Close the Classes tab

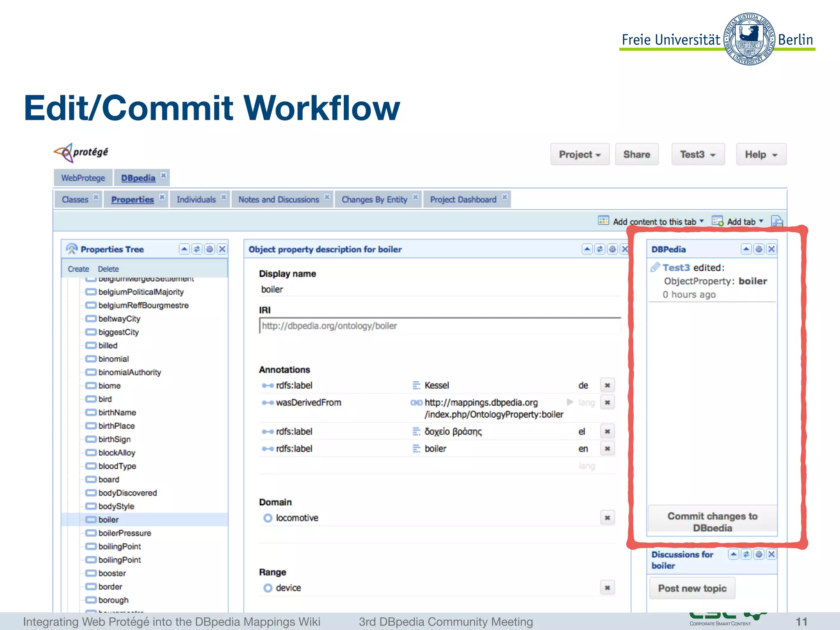pos(96,197)
